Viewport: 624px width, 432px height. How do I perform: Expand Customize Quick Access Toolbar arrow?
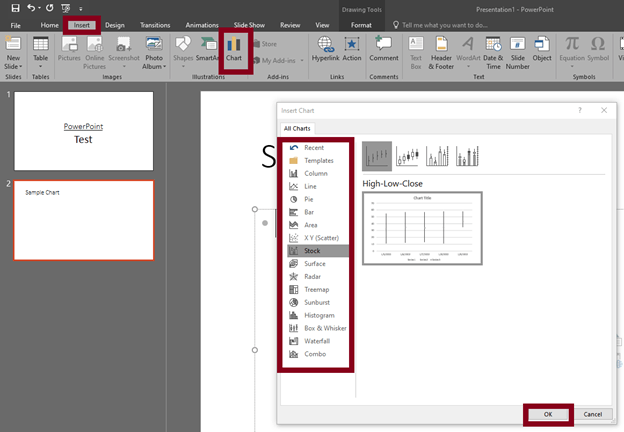pos(81,8)
